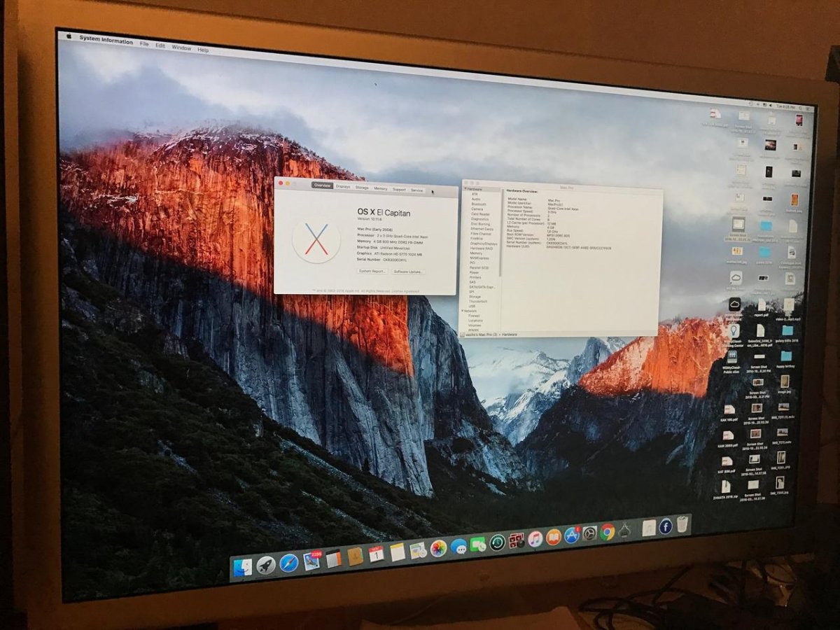Open Time Machine from the dock
Image resolution: width=840 pixels, height=630 pixels.
[x=498, y=542]
